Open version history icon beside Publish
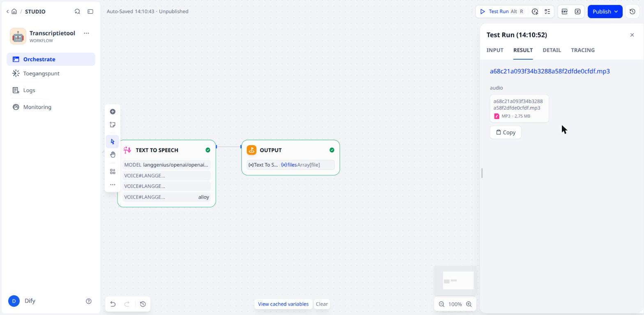 (632, 12)
